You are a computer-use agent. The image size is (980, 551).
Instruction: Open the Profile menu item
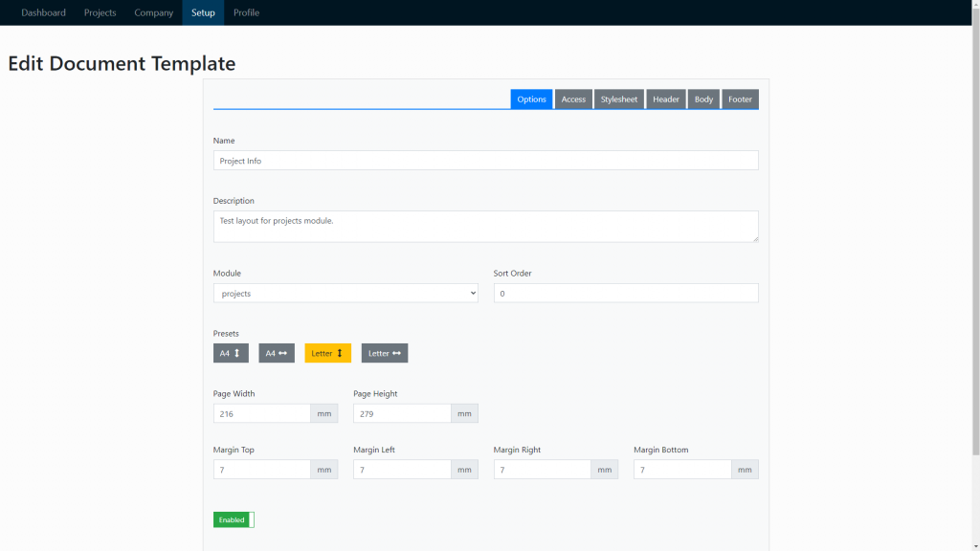coord(246,12)
